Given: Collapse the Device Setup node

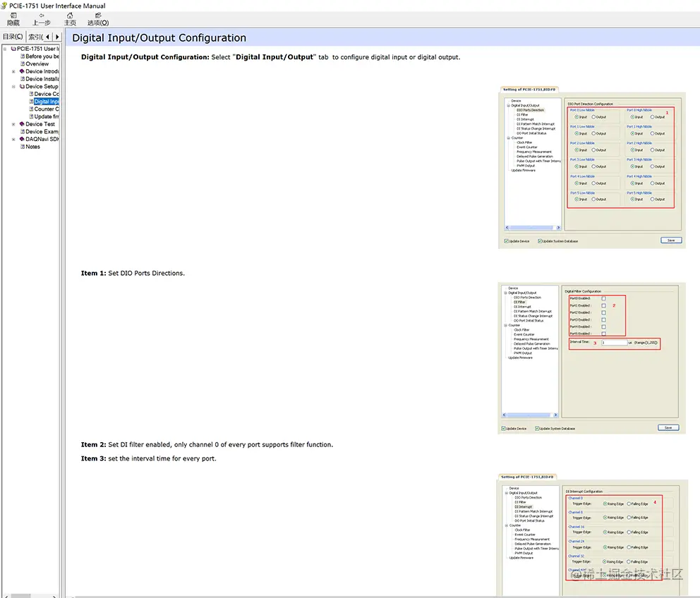Looking at the screenshot, I should tap(13, 87).
